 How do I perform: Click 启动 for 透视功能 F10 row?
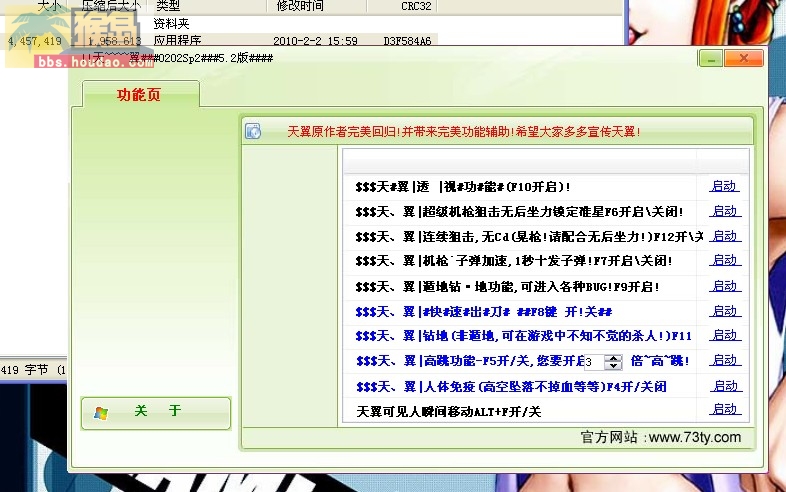[x=725, y=186]
